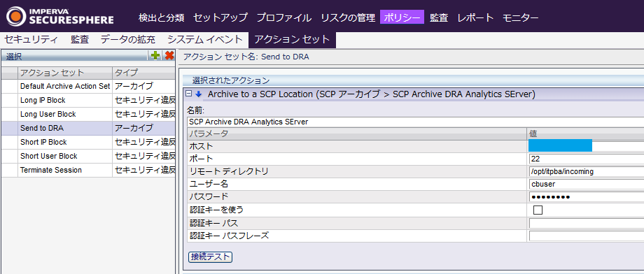The width and height of the screenshot is (644, 274).
Task: Open the 監査 top menu
Action: [x=439, y=17]
